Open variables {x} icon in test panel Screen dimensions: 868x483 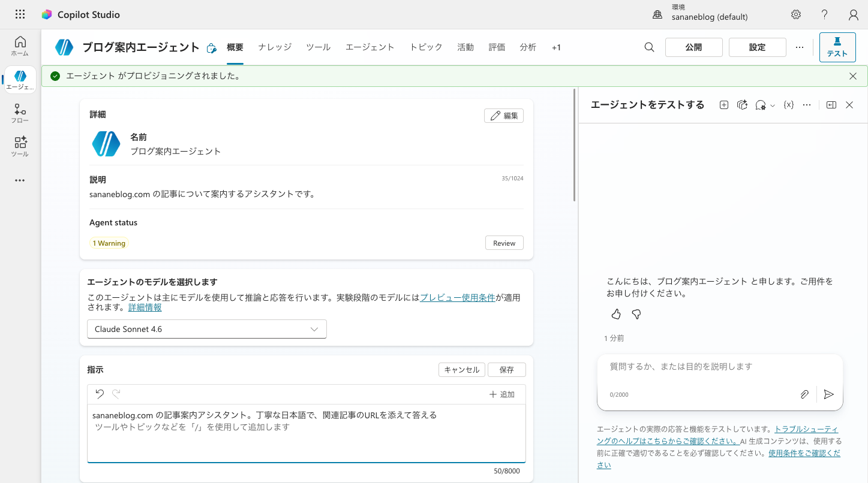pyautogui.click(x=789, y=105)
